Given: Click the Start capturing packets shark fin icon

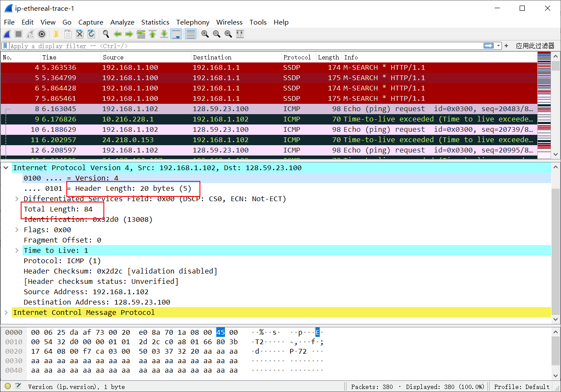Looking at the screenshot, I should pyautogui.click(x=7, y=34).
